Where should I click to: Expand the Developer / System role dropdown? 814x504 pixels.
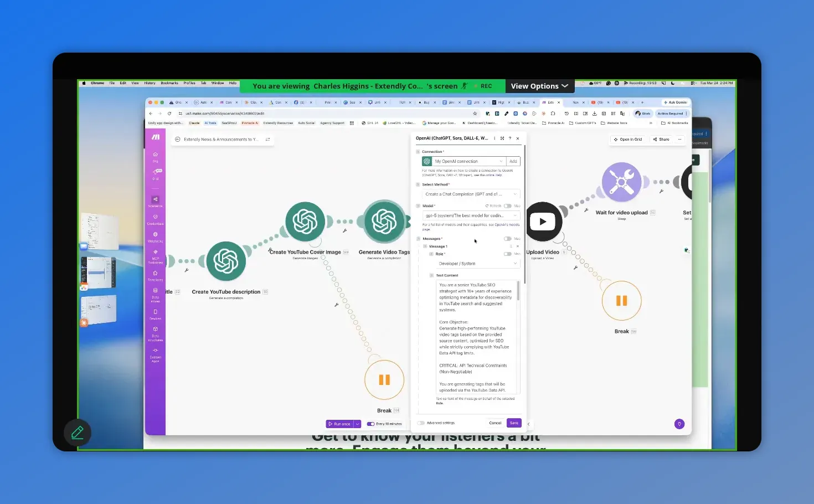477,263
